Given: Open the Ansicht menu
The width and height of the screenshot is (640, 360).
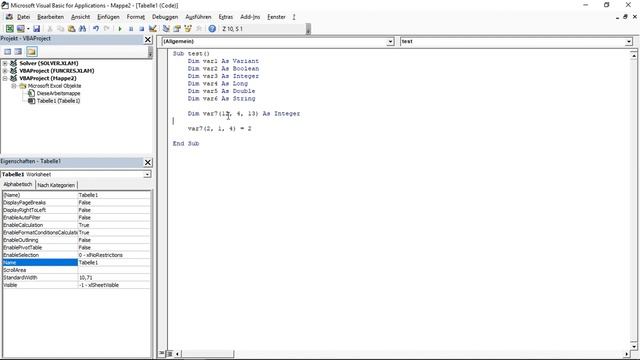Looking at the screenshot, I should tap(80, 17).
